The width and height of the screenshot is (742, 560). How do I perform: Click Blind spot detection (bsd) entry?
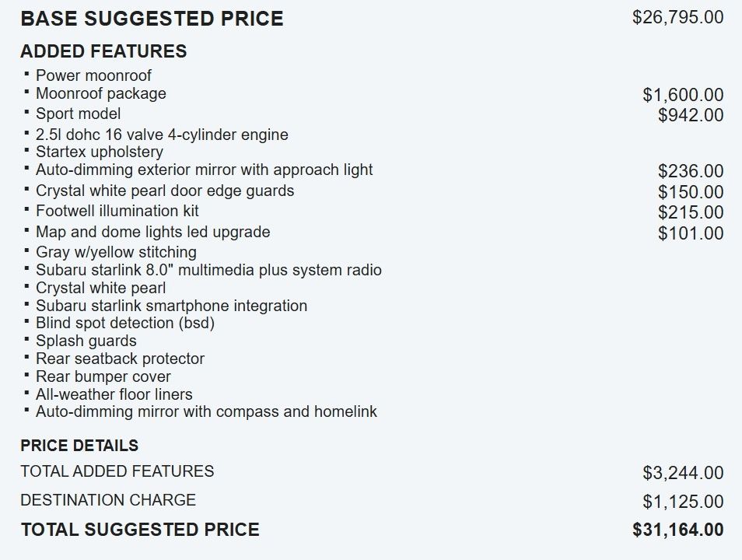[125, 323]
